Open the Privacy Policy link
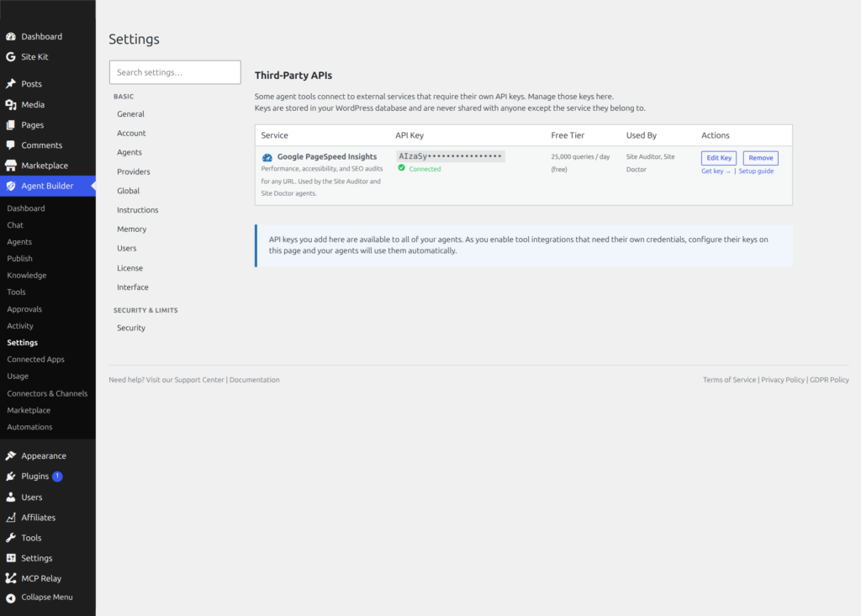 point(783,380)
